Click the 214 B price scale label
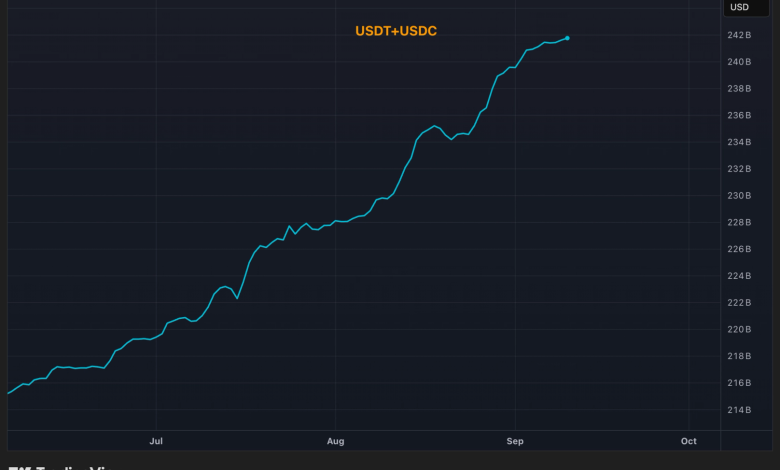This screenshot has height=470, width=780. point(740,410)
